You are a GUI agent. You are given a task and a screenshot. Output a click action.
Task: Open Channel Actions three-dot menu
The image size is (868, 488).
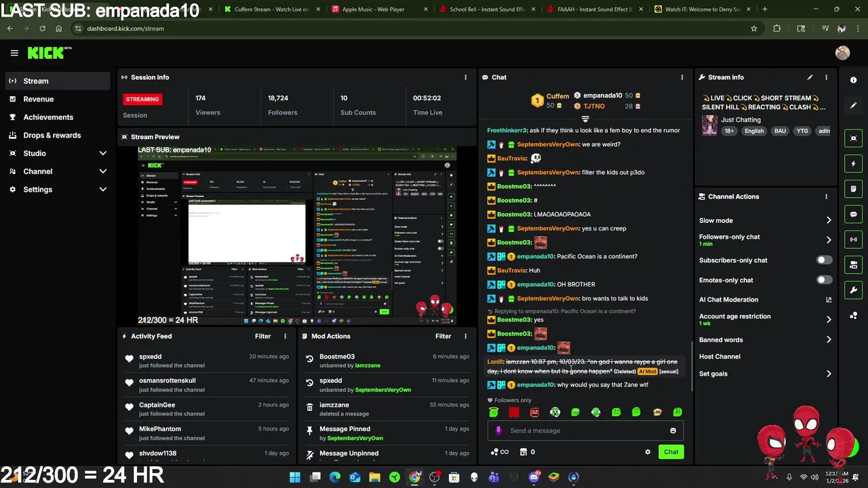coord(826,197)
